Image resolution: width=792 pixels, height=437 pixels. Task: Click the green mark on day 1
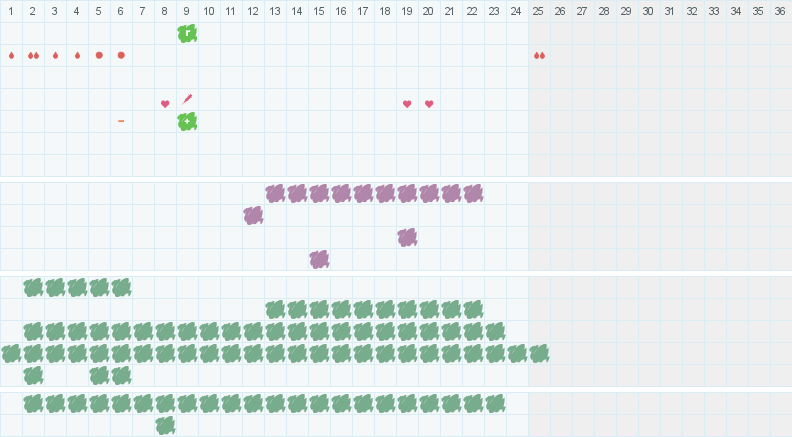pyautogui.click(x=11, y=353)
